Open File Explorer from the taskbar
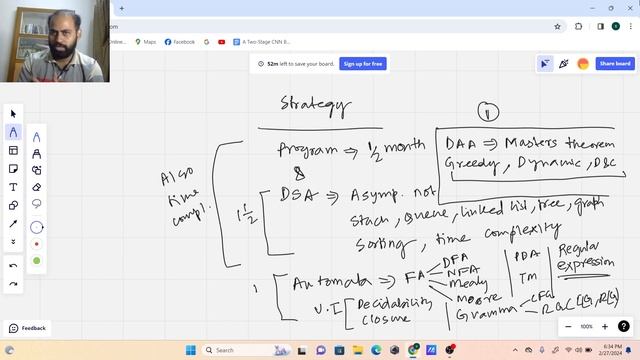 click(358, 350)
